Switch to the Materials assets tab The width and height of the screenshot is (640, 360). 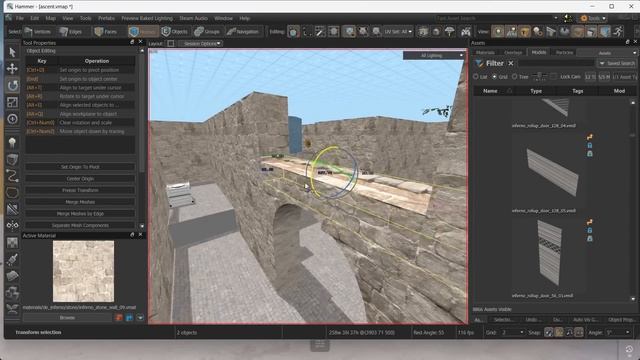click(485, 53)
